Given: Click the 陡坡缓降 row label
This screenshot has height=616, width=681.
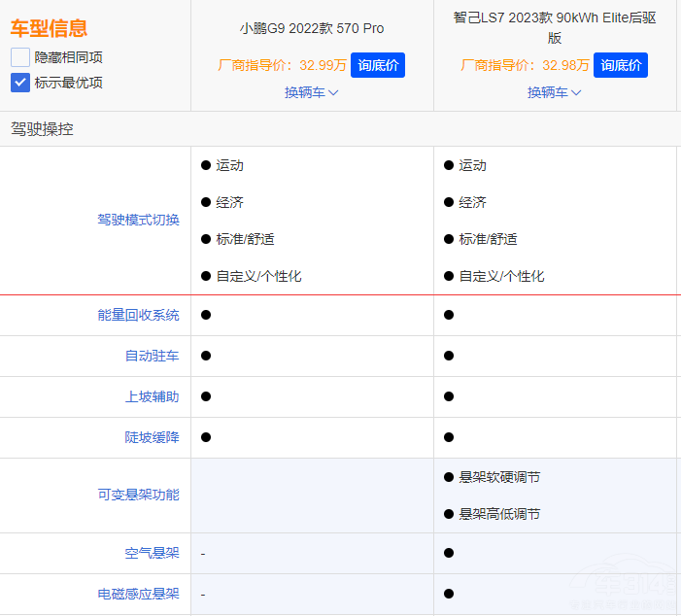Looking at the screenshot, I should pos(152,437).
